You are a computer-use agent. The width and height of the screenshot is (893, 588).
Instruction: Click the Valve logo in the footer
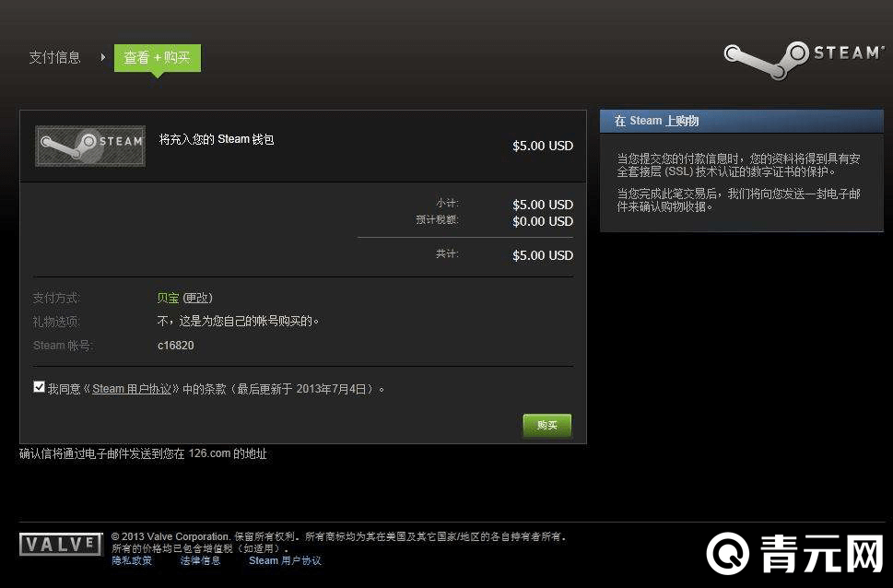click(61, 544)
